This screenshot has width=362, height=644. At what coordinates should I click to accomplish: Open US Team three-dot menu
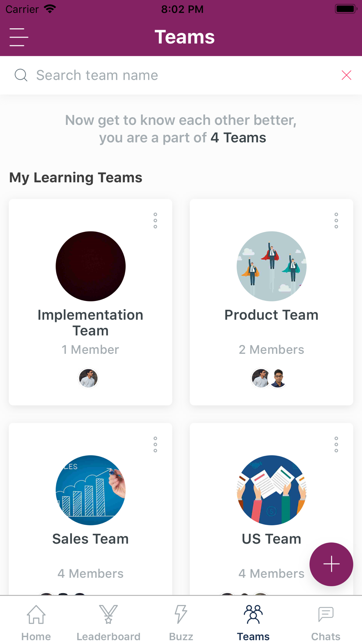336,444
